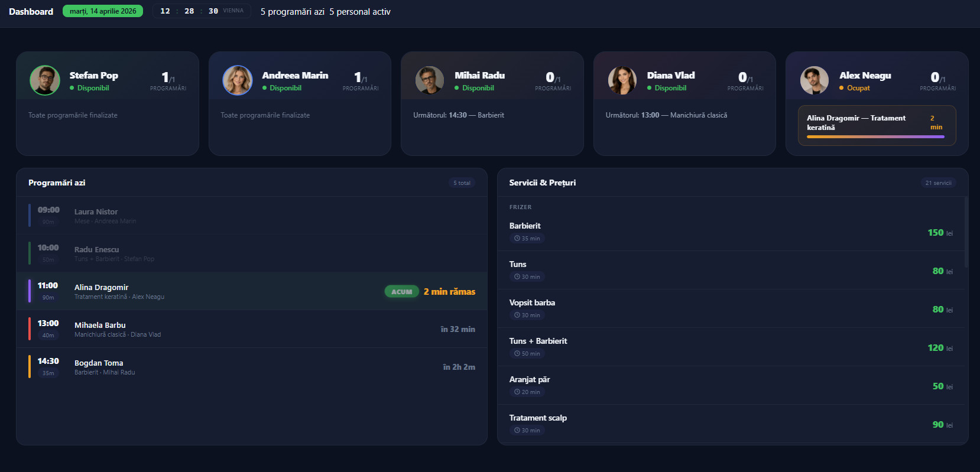Click Andreea Marin's avatar photo
The width and height of the screenshot is (980, 472).
click(238, 80)
